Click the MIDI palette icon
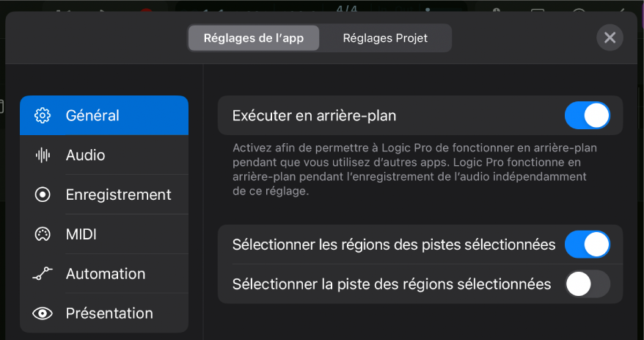Image resolution: width=644 pixels, height=340 pixels. [x=43, y=234]
